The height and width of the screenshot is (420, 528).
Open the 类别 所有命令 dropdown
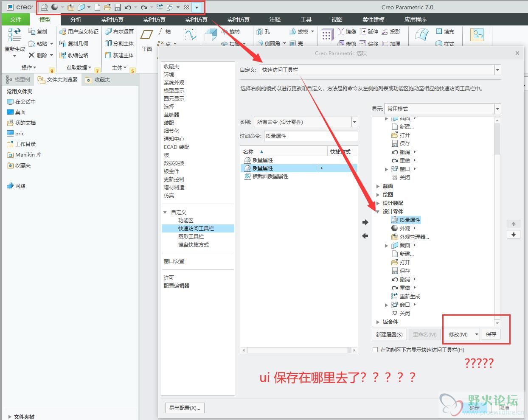pos(355,122)
